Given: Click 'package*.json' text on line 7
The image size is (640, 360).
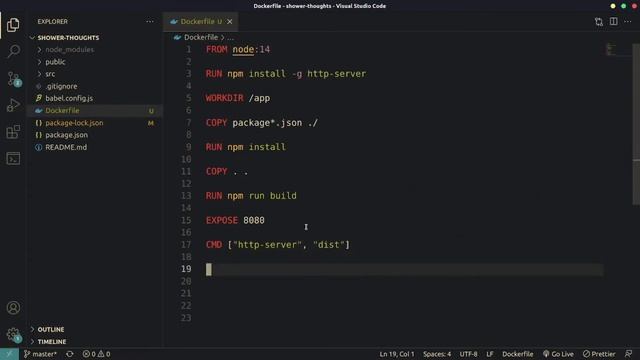Looking at the screenshot, I should [x=267, y=123].
